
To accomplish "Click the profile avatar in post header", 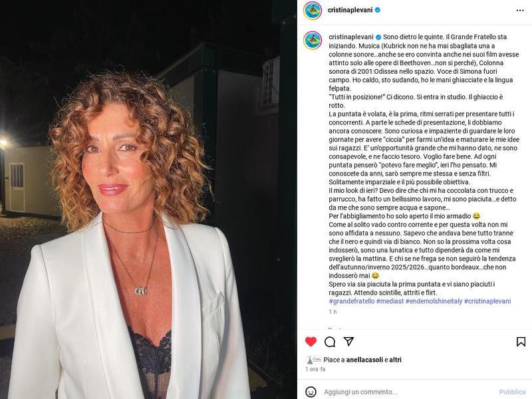I will [313, 11].
